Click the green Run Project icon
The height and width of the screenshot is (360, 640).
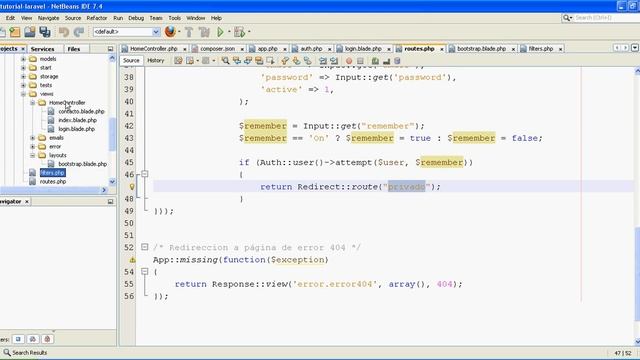tap(220, 32)
